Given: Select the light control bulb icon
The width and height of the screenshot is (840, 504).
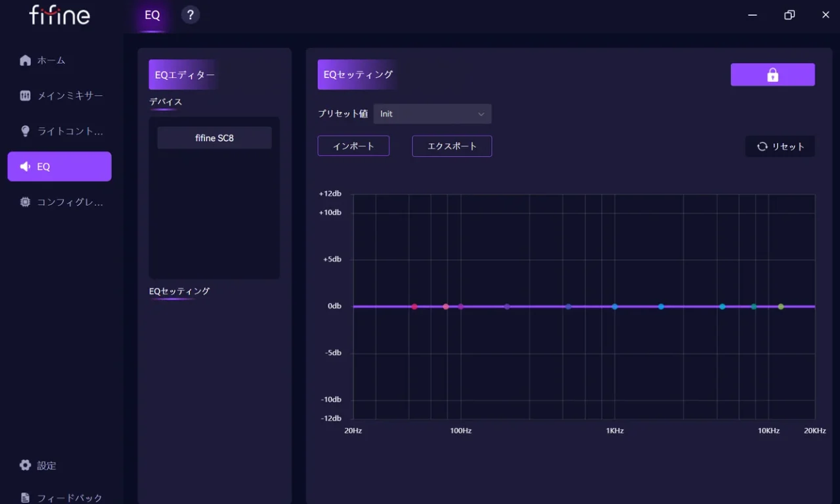Looking at the screenshot, I should 25,131.
